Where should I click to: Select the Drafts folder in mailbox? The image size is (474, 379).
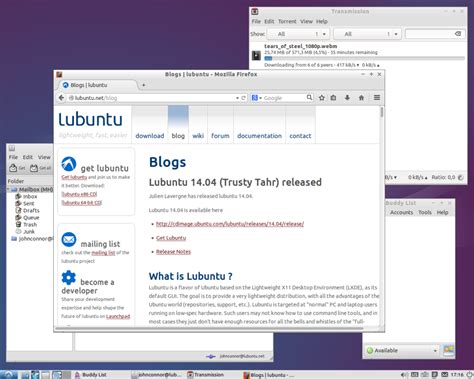[x=31, y=210]
